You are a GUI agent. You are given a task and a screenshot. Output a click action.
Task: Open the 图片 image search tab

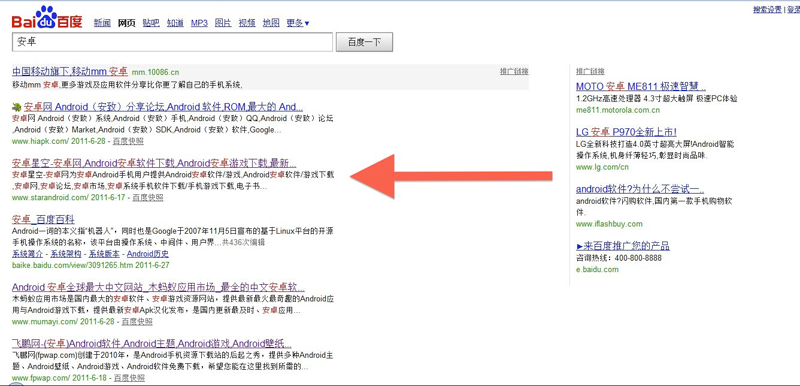click(223, 23)
